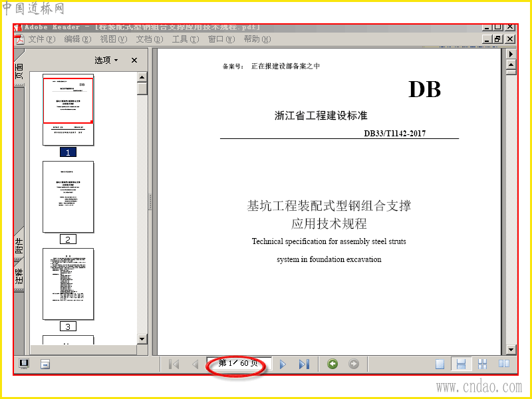Image resolution: width=532 pixels, height=399 pixels.
Task: Open the 文件(F) menu
Action: tap(41, 39)
